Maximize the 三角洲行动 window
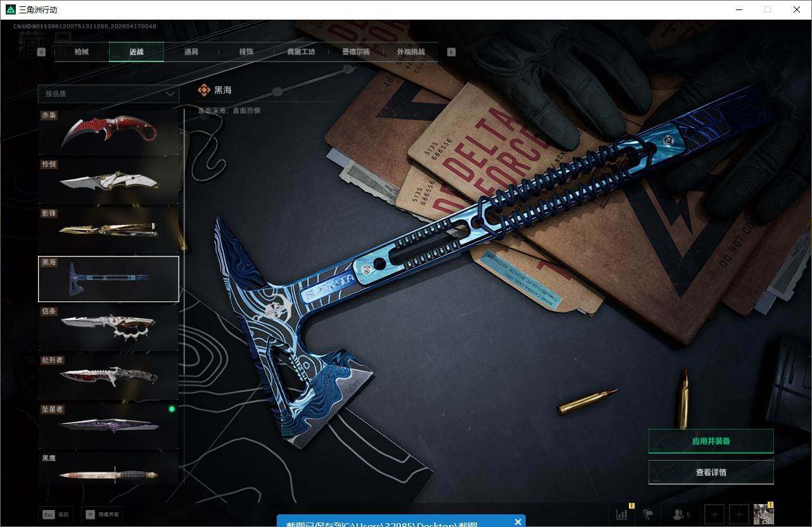 768,10
